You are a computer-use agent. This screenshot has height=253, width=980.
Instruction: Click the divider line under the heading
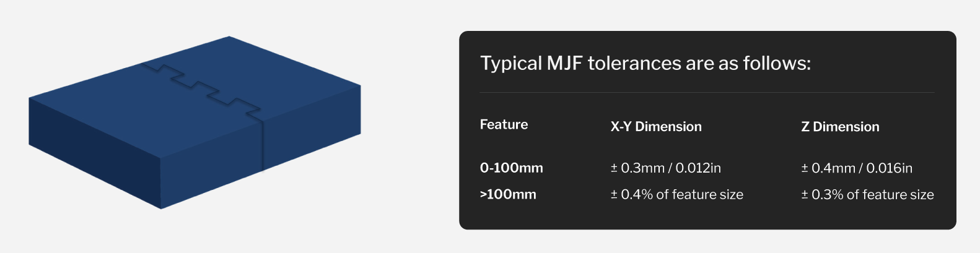click(x=707, y=93)
